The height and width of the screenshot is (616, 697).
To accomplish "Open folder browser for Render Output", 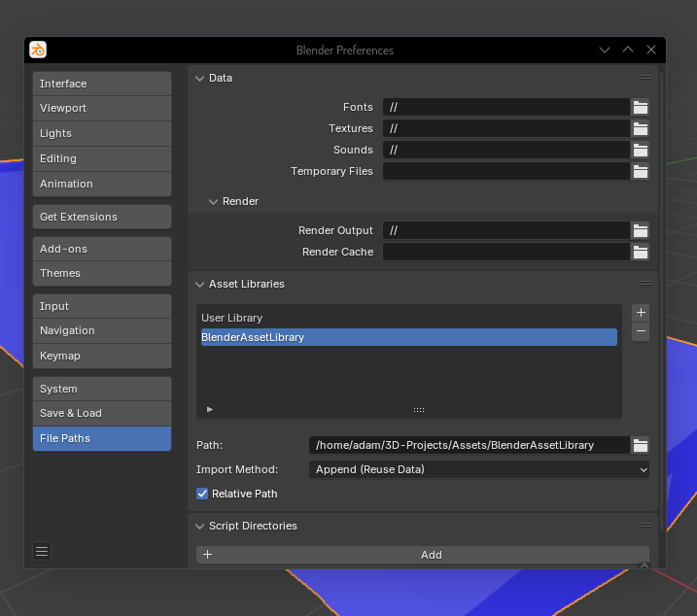I will coord(640,230).
